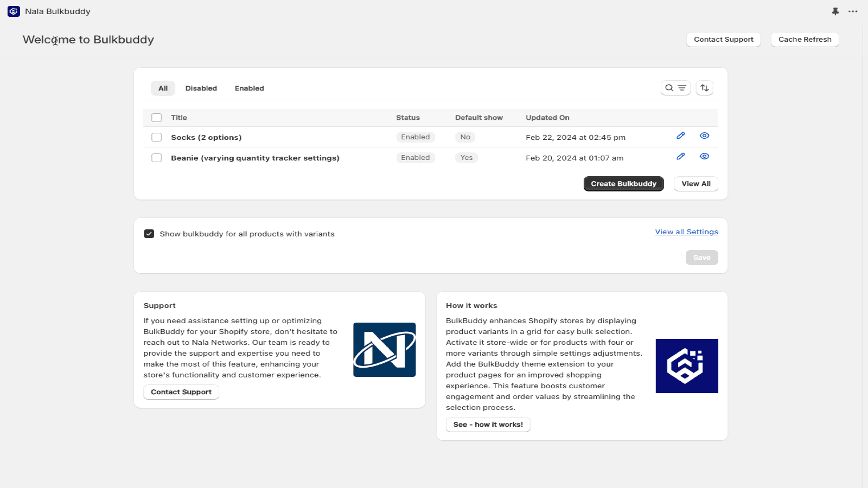Preview Beanie using the eye icon
The height and width of the screenshot is (488, 868).
click(x=704, y=157)
